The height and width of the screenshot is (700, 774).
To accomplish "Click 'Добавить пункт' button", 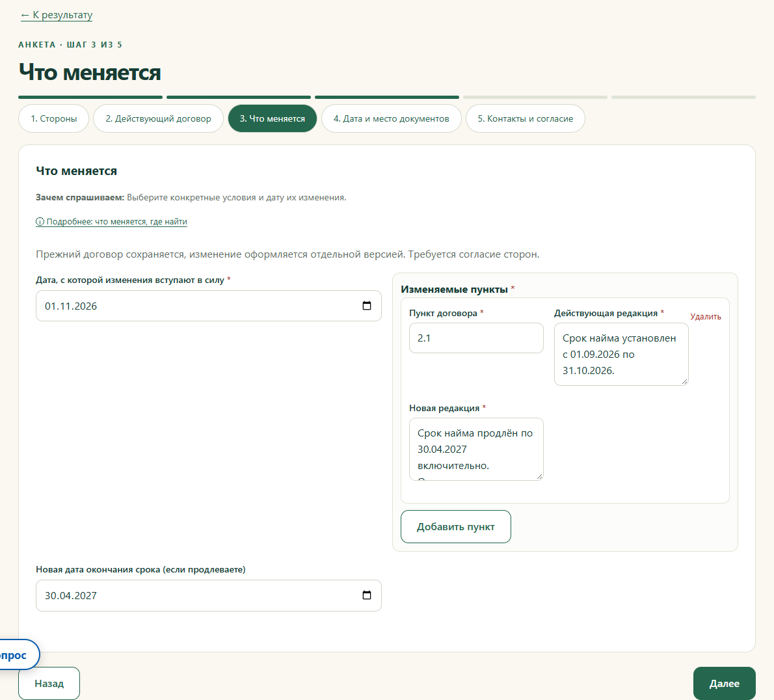I will pyautogui.click(x=455, y=527).
